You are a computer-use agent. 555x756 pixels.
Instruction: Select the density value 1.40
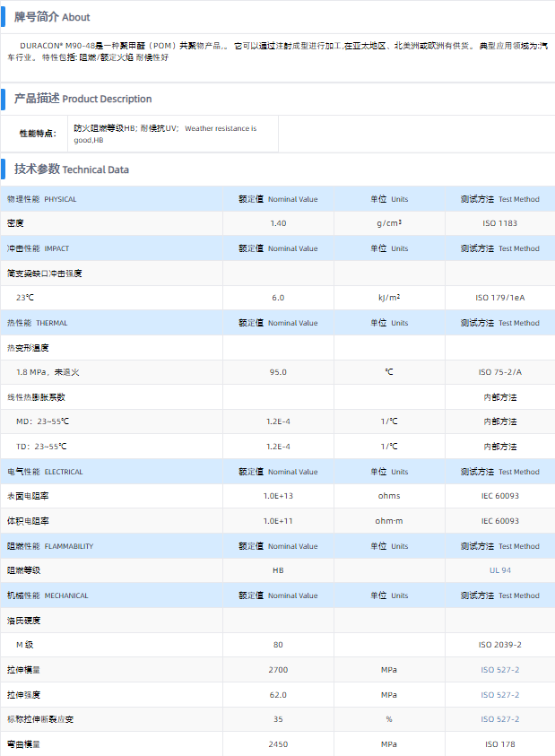click(278, 223)
